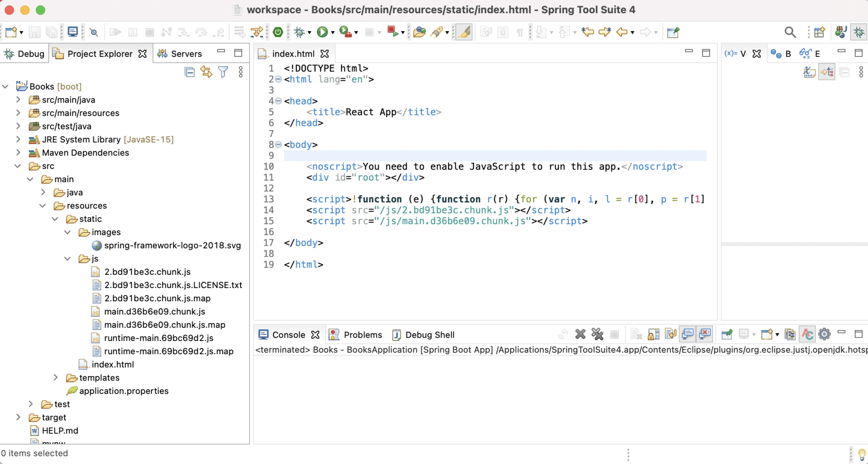Click the Skip All Breakpoints icon
The height and width of the screenshot is (464, 868).
point(94,32)
